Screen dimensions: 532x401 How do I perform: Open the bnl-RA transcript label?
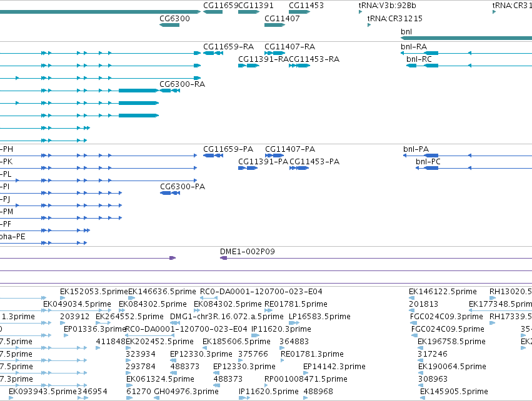tap(414, 46)
